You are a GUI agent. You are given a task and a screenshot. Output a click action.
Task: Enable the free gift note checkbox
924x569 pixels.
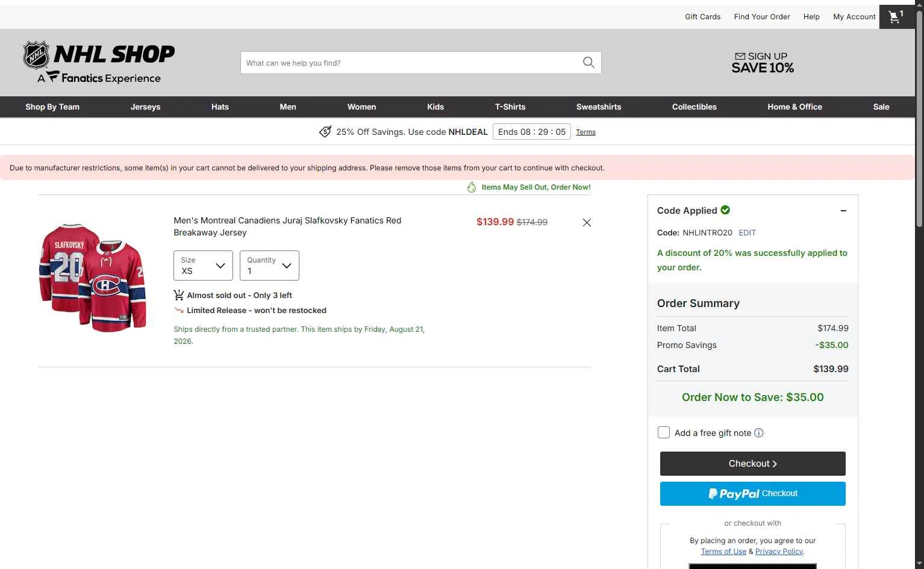click(664, 432)
